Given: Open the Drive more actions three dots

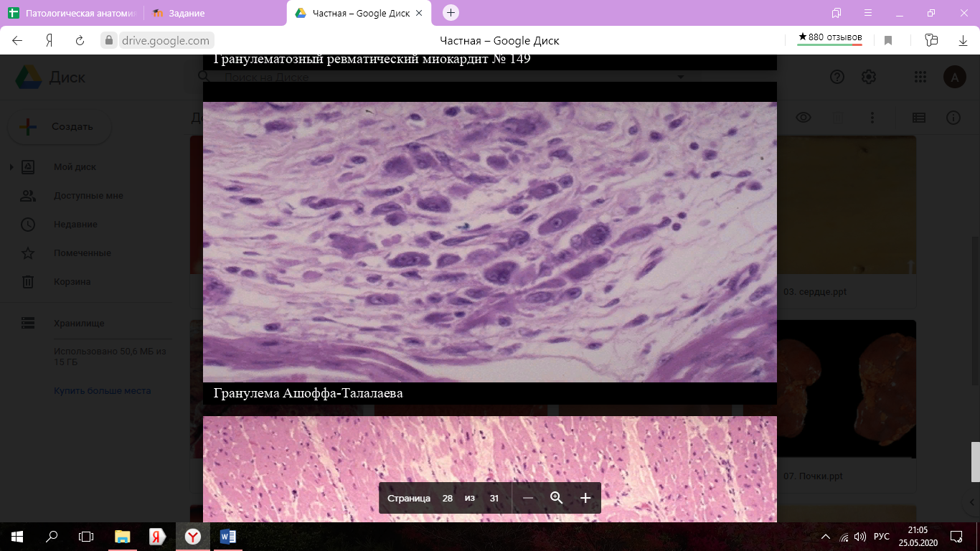Looking at the screenshot, I should coord(872,118).
